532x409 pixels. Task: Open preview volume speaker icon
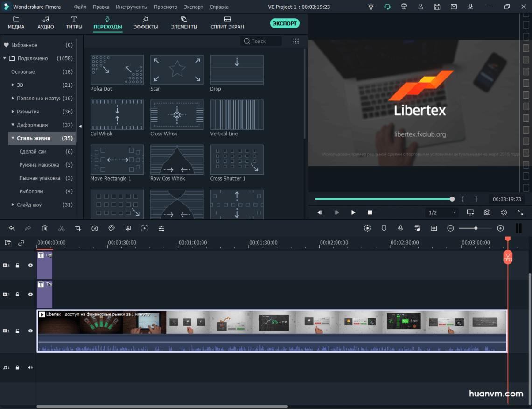[504, 212]
